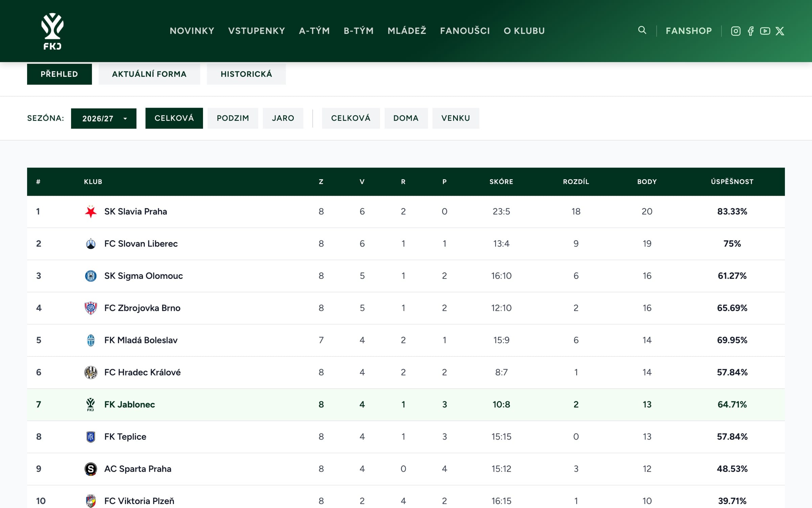The width and height of the screenshot is (812, 508).
Task: Click the BODY column header
Action: [647, 182]
